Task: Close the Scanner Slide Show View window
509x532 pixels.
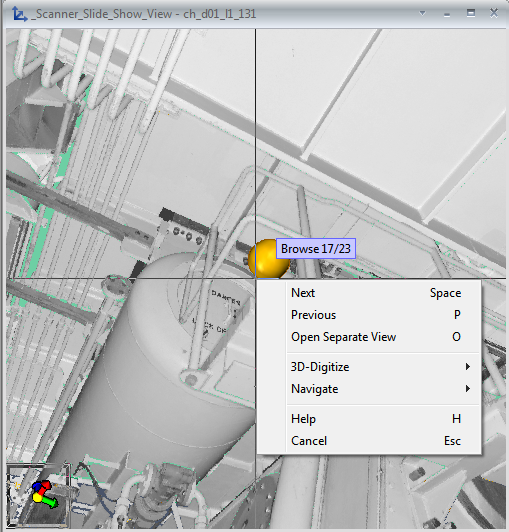Action: [494, 13]
